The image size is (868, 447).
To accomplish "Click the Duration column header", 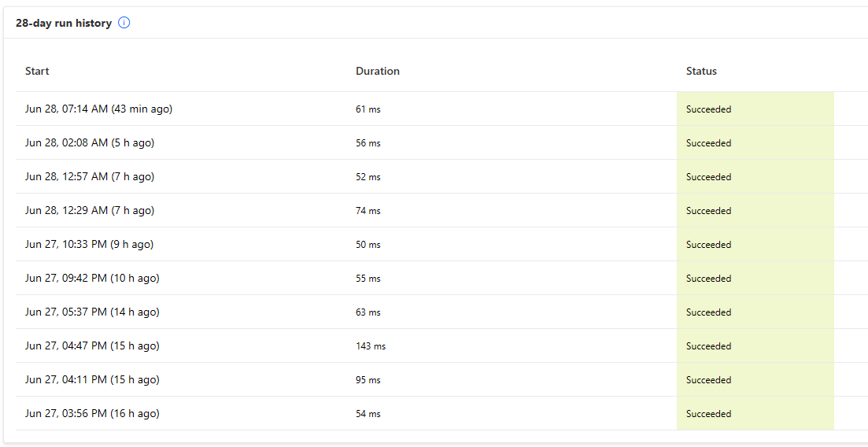I will (x=378, y=71).
